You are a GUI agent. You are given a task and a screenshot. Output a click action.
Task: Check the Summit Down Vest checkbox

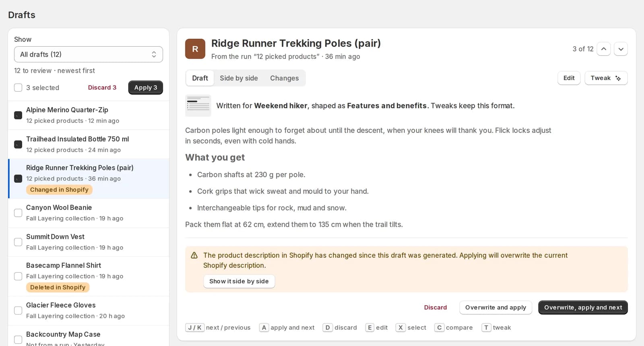(18, 242)
